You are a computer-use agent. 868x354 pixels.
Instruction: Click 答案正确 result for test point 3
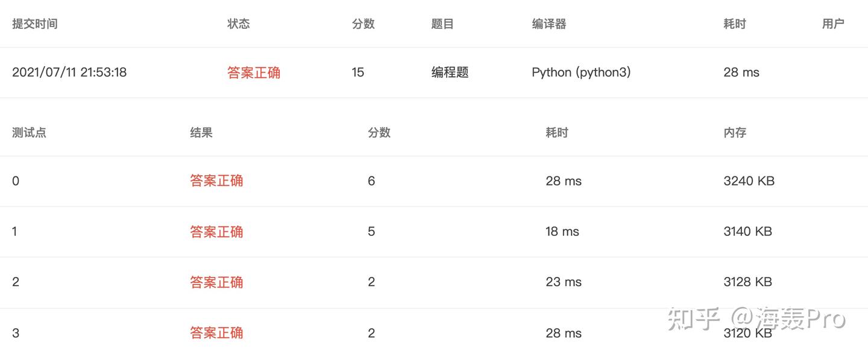(x=216, y=333)
